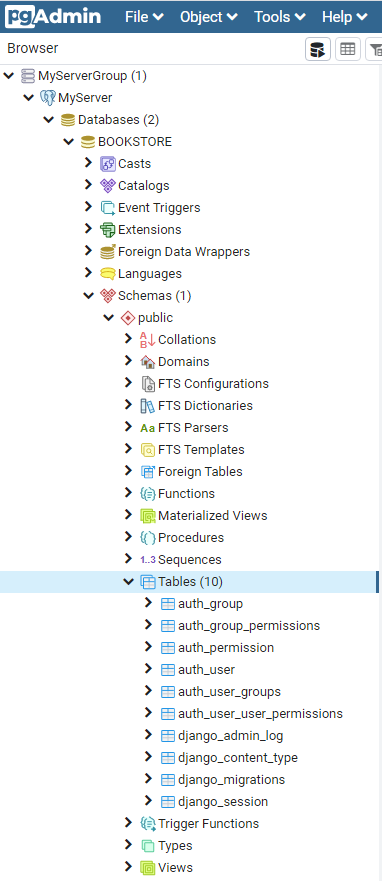Select the Event Triggers label
Image resolution: width=382 pixels, height=881 pixels.
click(159, 208)
